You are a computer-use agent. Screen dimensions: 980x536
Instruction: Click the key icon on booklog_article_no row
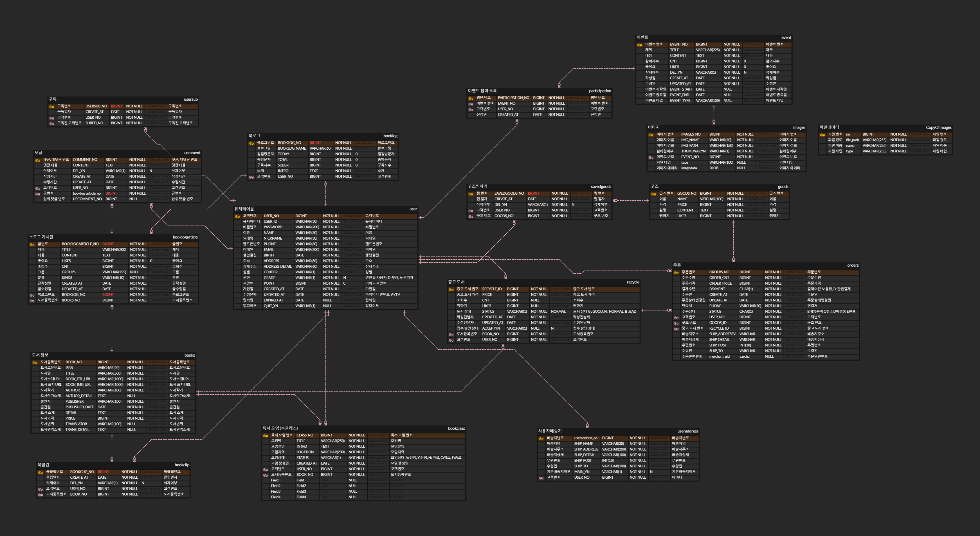pyautogui.click(x=38, y=194)
